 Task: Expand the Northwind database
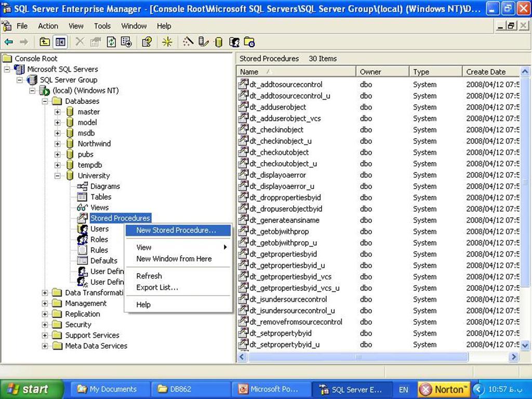click(x=57, y=144)
